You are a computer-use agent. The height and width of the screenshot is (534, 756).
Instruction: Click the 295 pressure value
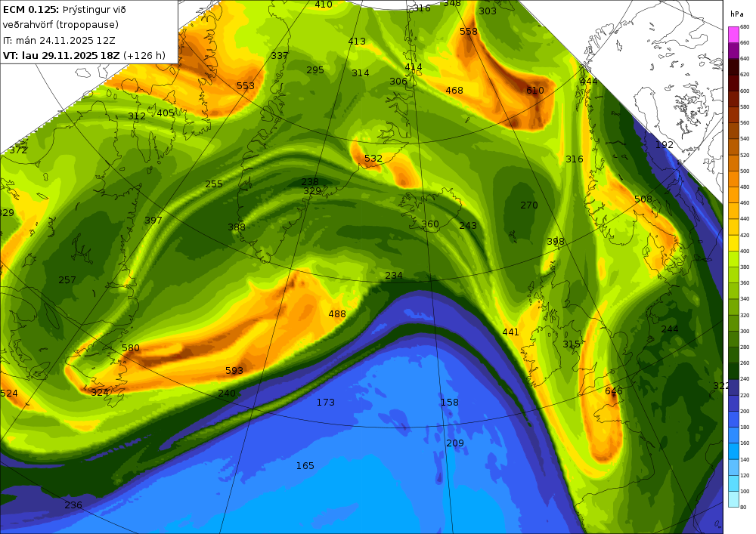(x=315, y=69)
